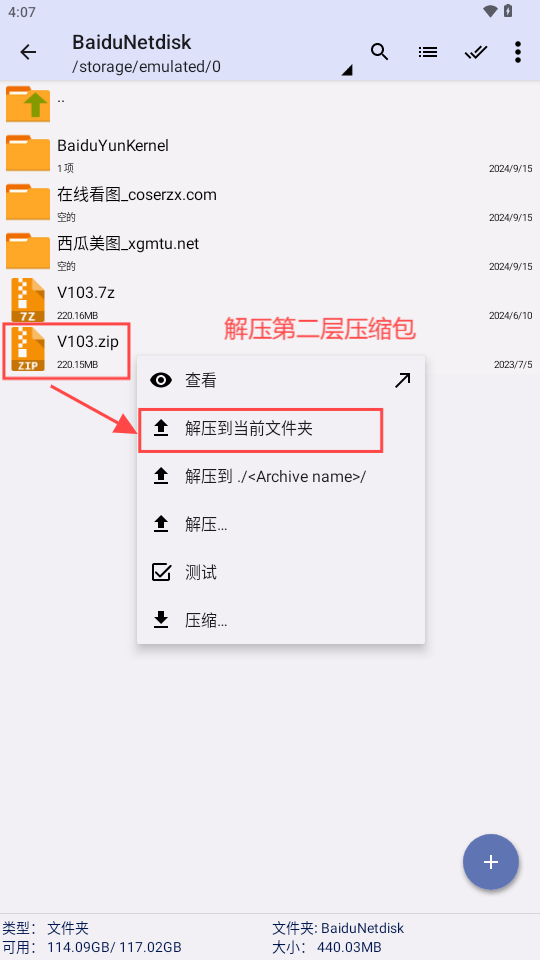
Task: Select the 西瓜美图_xgmtu.net name text
Action: click(128, 244)
